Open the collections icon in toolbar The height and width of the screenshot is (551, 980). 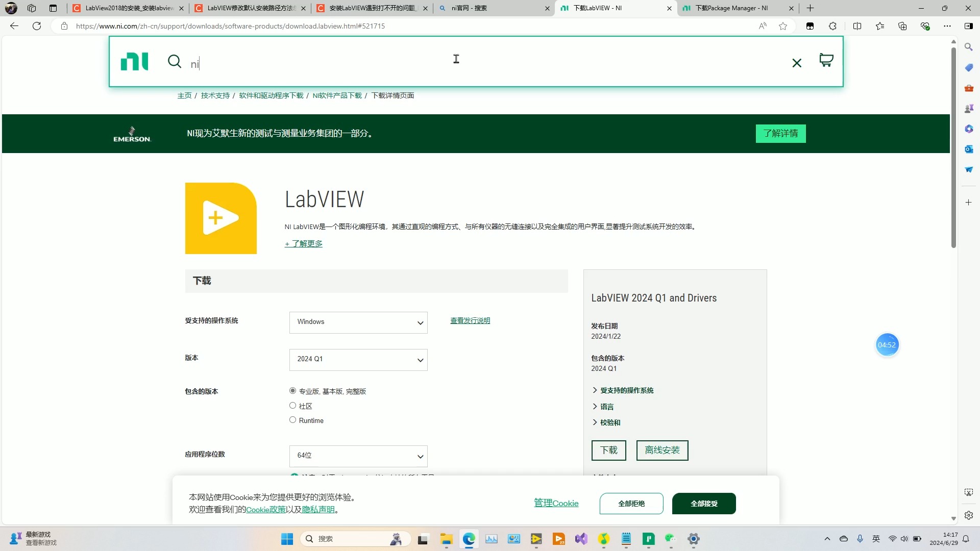[902, 26]
